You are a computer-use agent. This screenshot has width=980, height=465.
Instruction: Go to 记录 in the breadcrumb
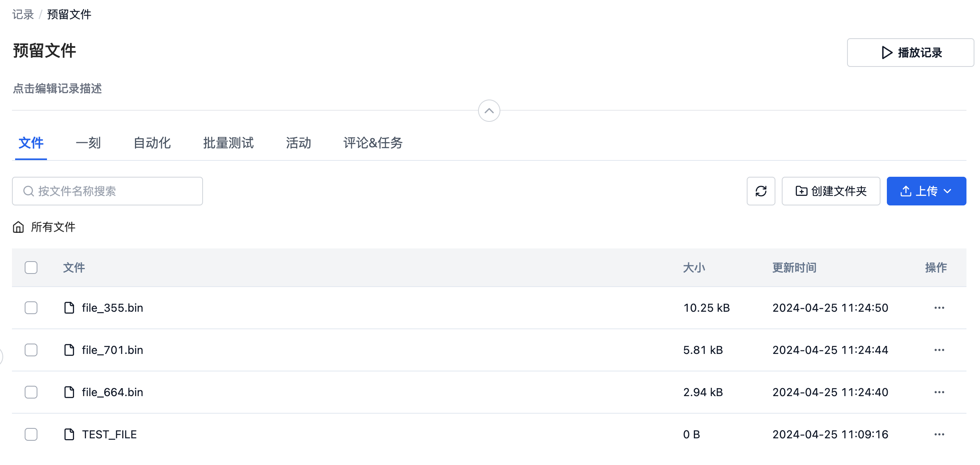23,14
